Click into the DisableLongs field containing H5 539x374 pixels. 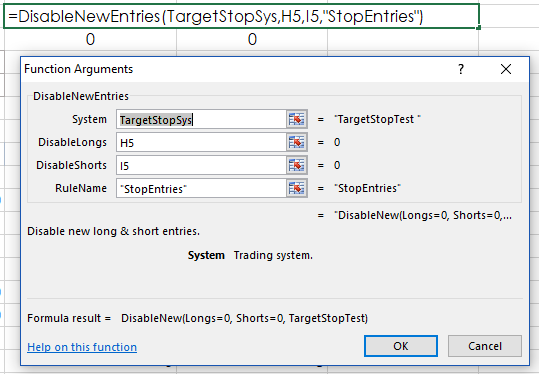tap(201, 142)
